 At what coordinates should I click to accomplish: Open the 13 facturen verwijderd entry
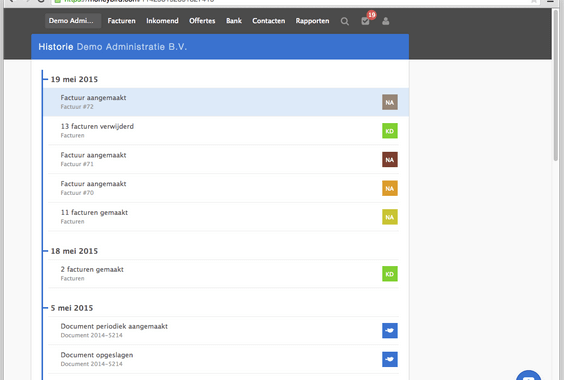click(x=223, y=131)
